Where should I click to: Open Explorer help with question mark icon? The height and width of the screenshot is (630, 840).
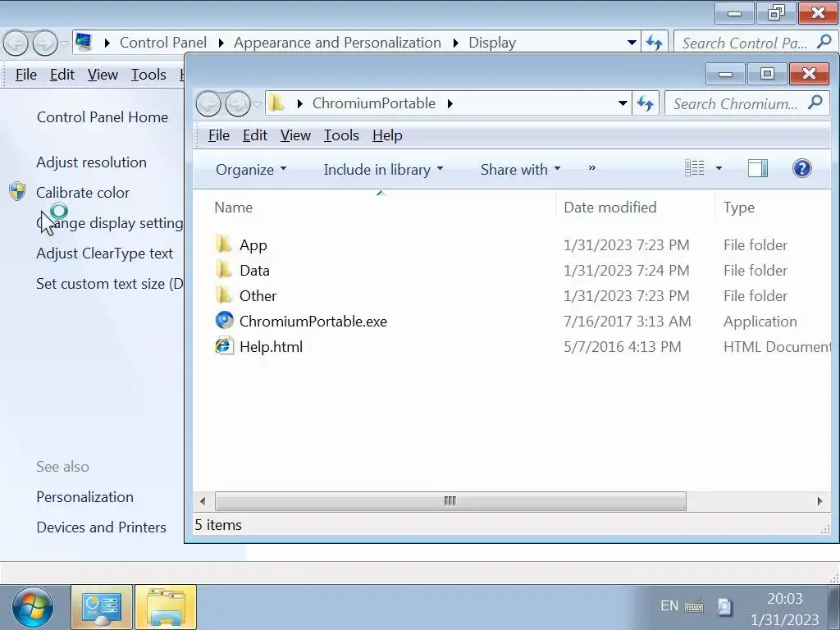pyautogui.click(x=801, y=169)
